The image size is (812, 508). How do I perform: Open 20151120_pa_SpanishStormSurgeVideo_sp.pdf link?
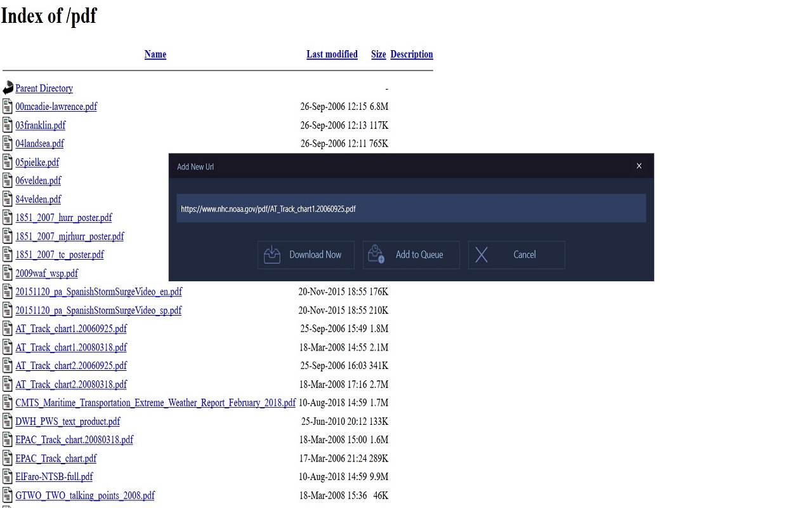point(98,311)
